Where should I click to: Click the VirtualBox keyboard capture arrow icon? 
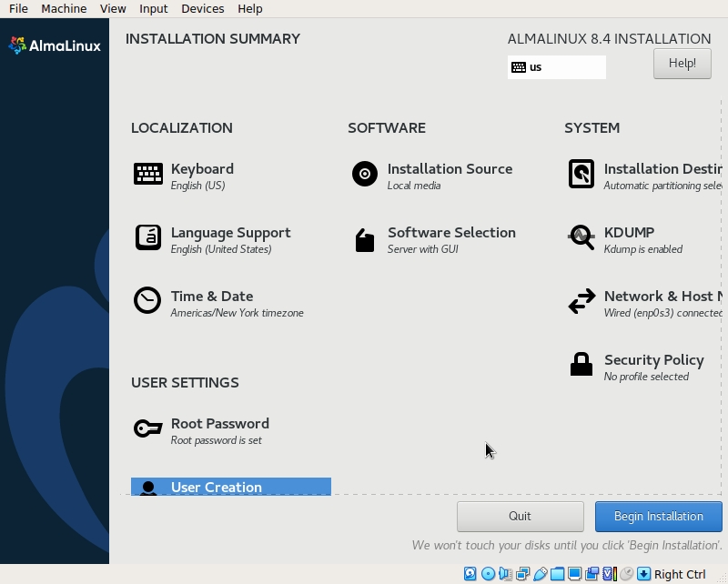pyautogui.click(x=643, y=574)
